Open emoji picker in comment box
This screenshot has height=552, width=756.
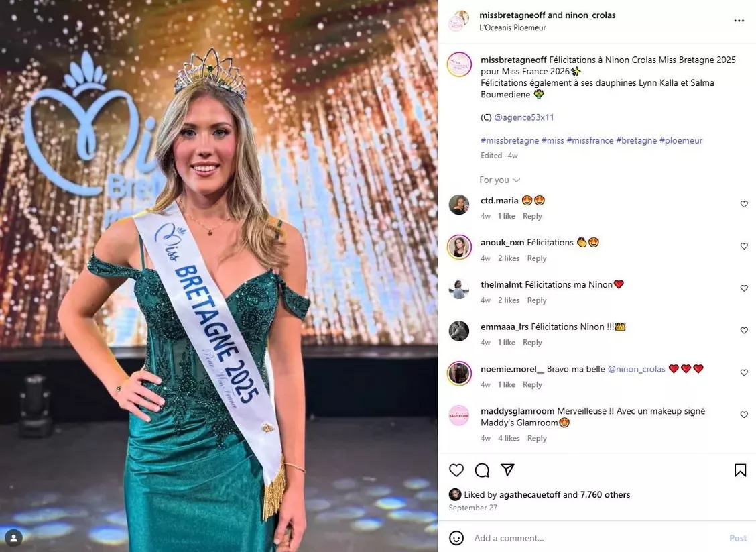(x=456, y=537)
